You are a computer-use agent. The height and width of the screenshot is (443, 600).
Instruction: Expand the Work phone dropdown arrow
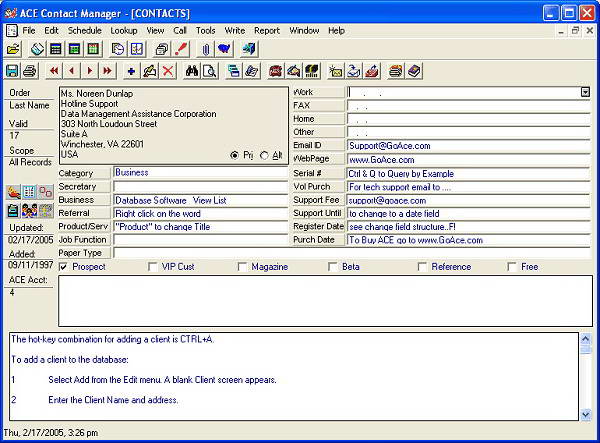(x=585, y=92)
